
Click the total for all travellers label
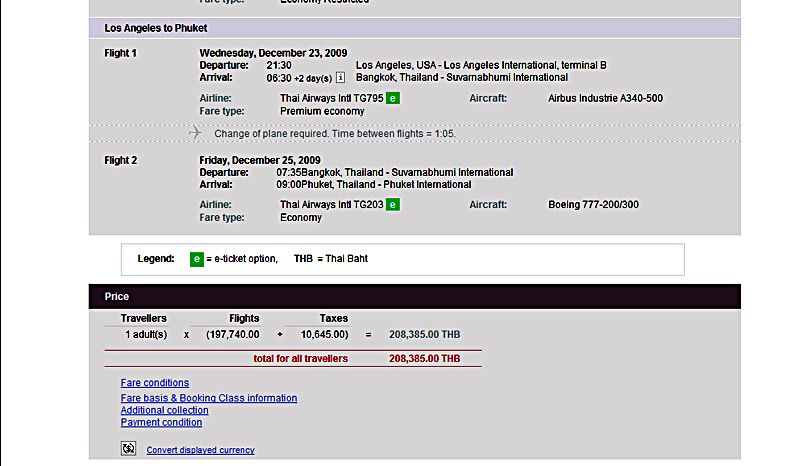(301, 358)
